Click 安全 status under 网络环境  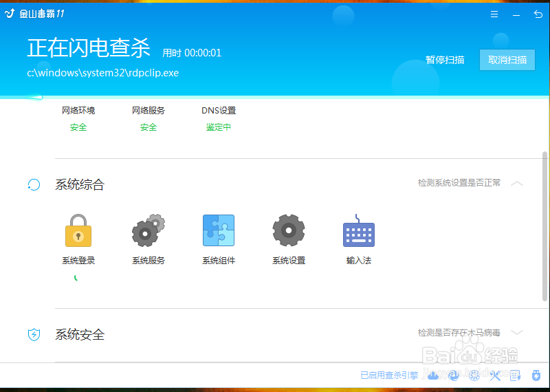(x=78, y=127)
